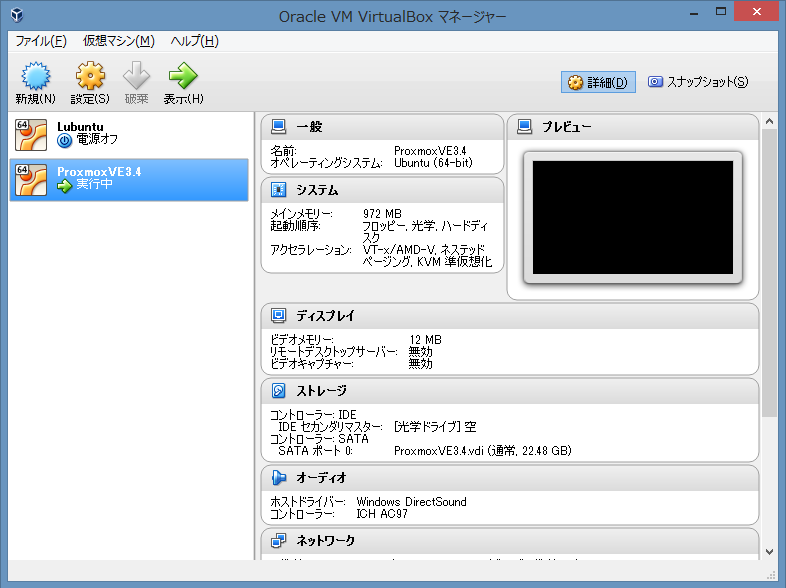Click the 新規(N) new VM toolbar icon
This screenshot has width=786, height=588.
pos(35,76)
